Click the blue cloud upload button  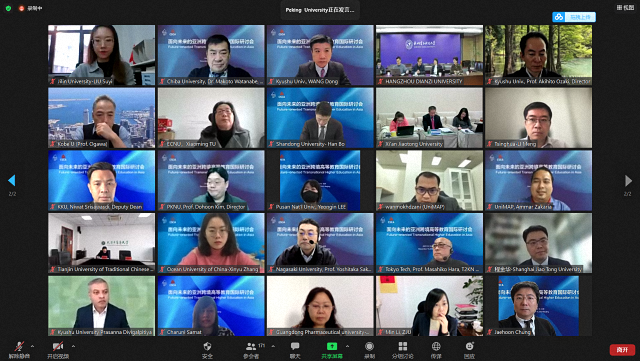[574, 17]
